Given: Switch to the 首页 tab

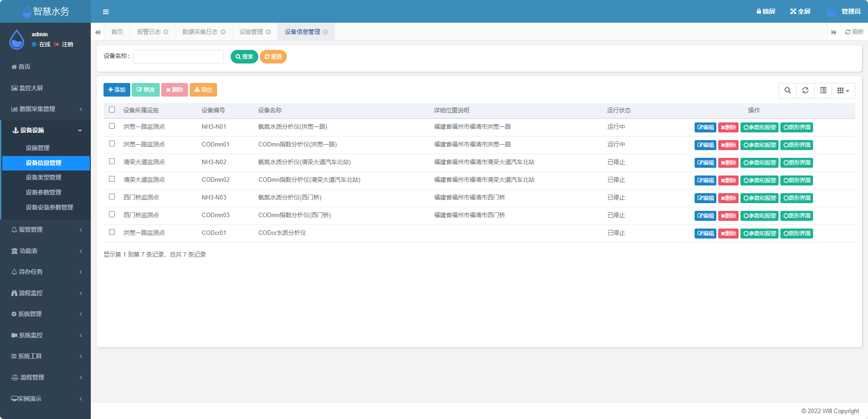Looking at the screenshot, I should [x=117, y=32].
